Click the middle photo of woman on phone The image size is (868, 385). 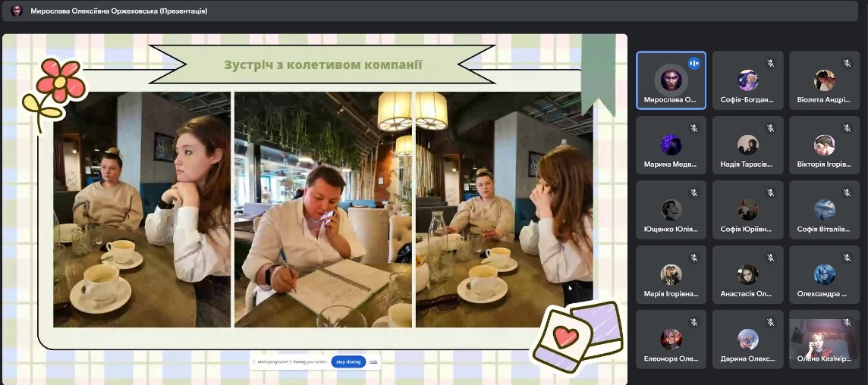click(322, 210)
